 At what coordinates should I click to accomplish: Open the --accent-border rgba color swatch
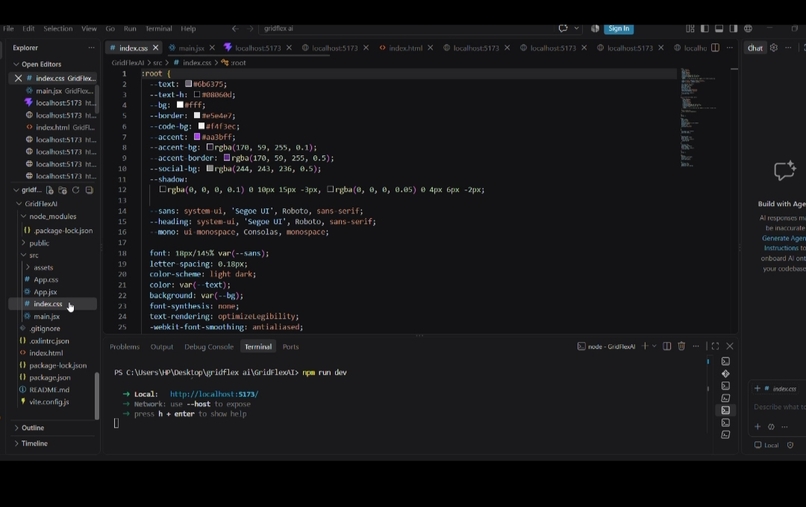pos(227,158)
